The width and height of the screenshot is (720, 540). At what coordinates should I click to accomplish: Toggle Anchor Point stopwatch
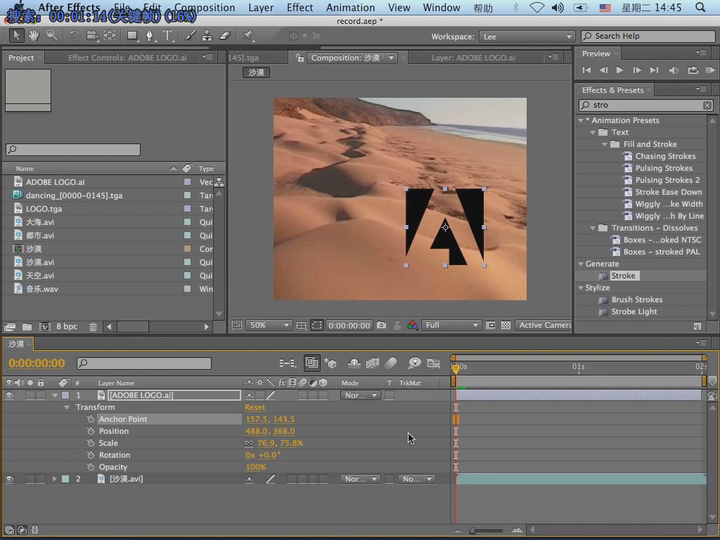90,419
